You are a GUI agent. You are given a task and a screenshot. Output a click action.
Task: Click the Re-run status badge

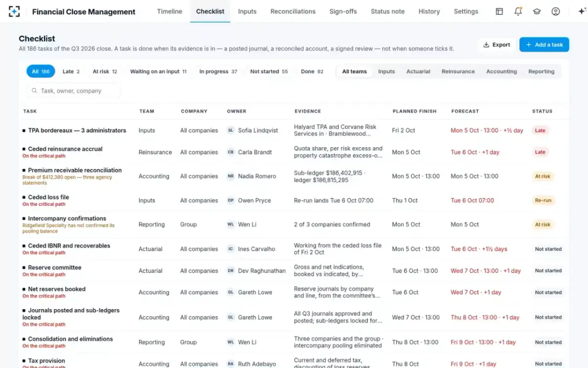click(543, 200)
